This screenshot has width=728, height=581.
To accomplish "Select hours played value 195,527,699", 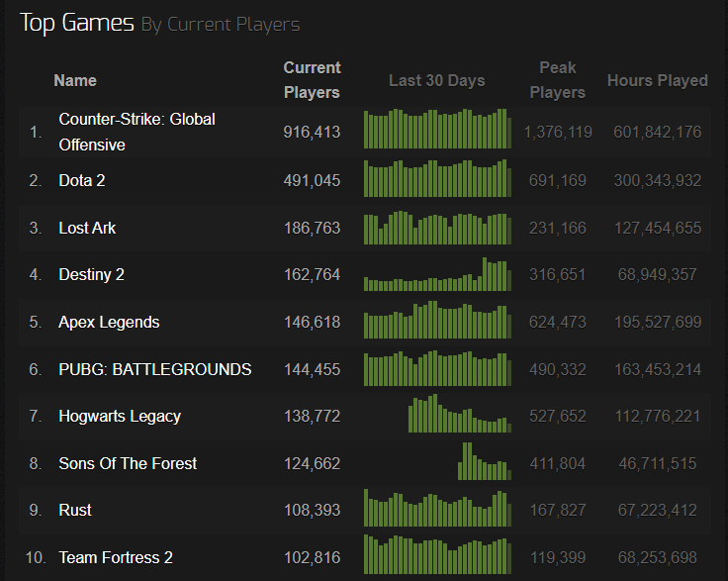I will point(658,322).
